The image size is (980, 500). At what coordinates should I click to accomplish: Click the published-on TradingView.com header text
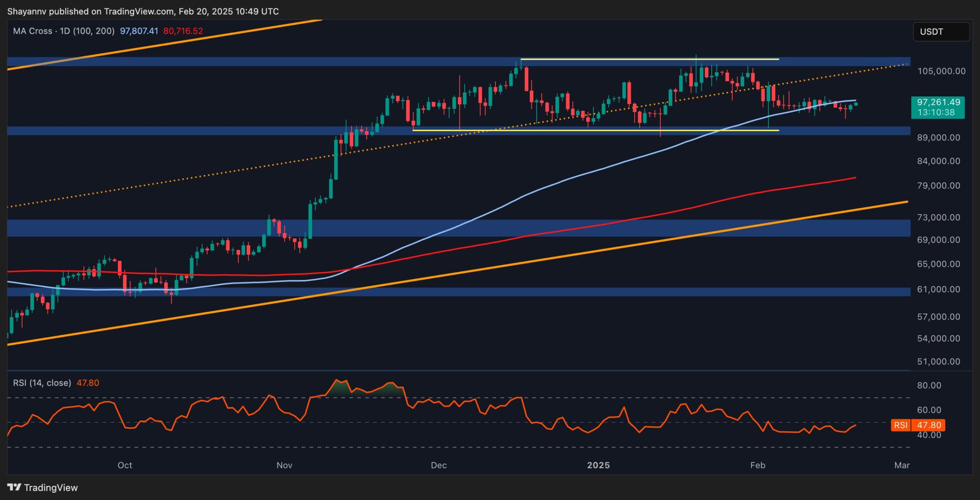tap(143, 11)
